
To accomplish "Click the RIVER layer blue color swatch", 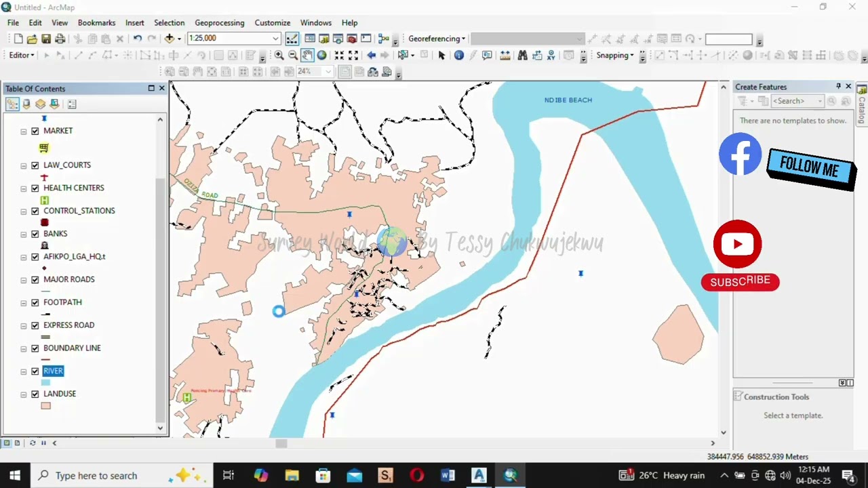I will [x=45, y=383].
